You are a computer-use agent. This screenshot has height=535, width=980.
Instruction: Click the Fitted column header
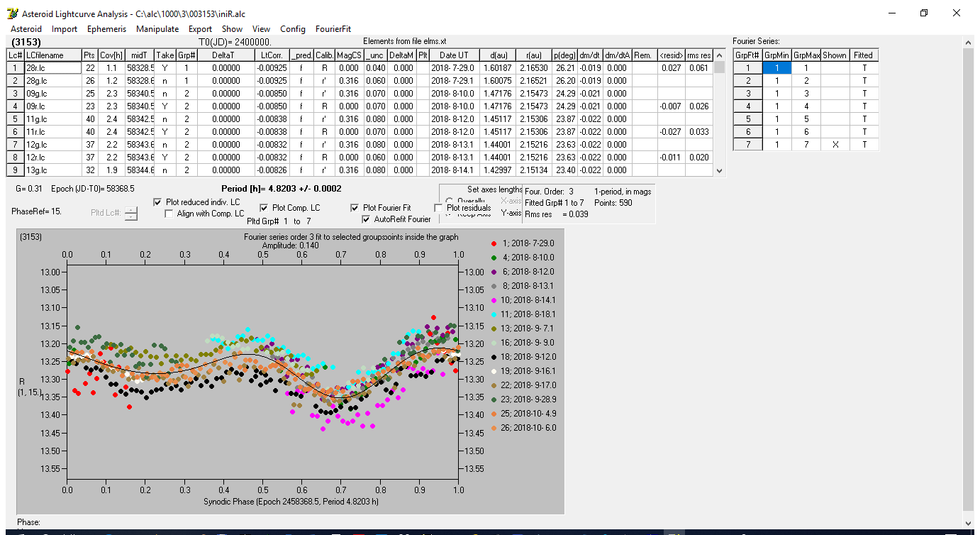point(864,55)
